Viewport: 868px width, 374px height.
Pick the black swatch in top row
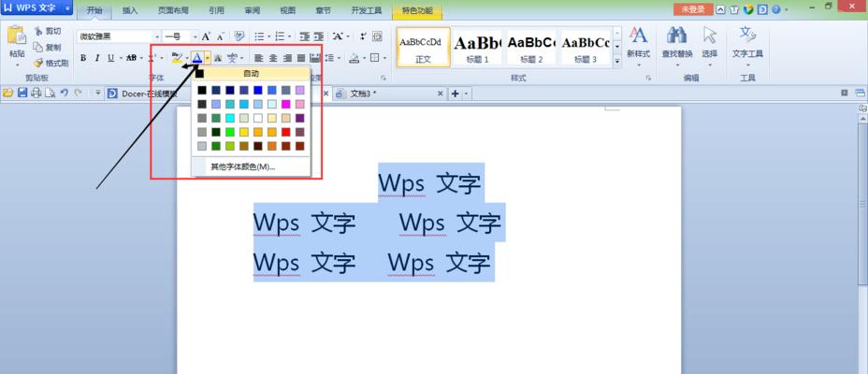click(202, 90)
